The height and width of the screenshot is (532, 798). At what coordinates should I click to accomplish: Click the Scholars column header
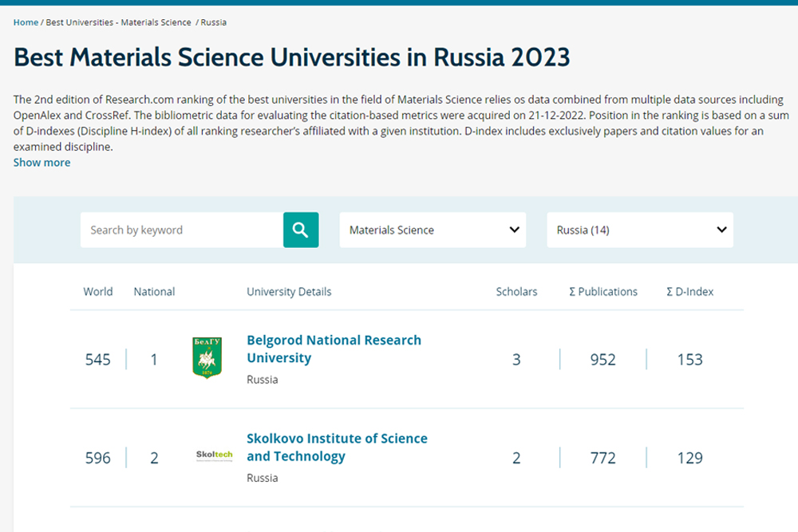point(516,292)
